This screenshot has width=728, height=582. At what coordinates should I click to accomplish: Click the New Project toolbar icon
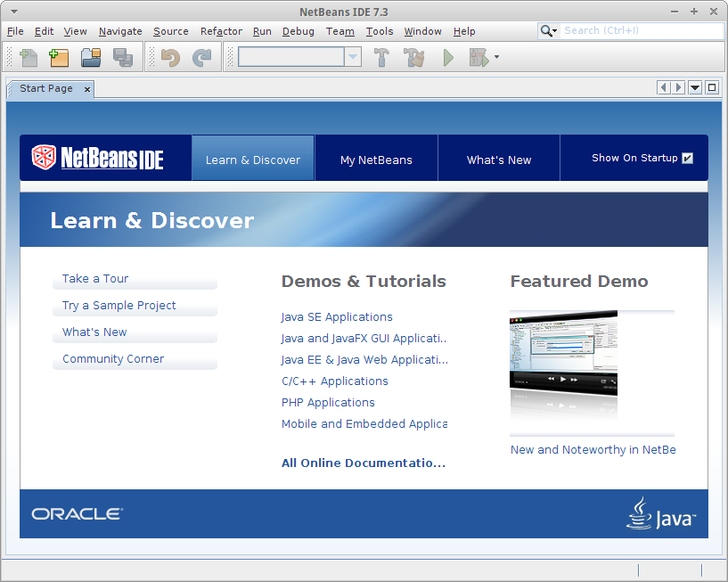tap(59, 58)
